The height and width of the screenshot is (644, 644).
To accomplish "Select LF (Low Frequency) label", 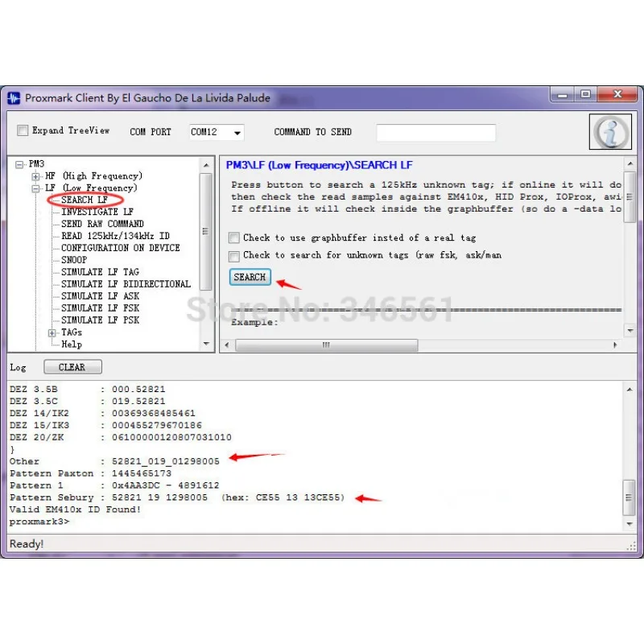I will [91, 188].
